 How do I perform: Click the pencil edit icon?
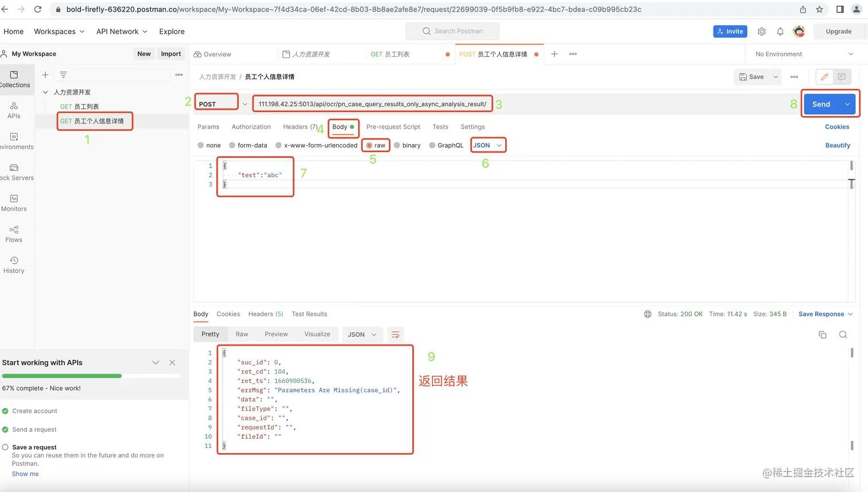point(824,77)
